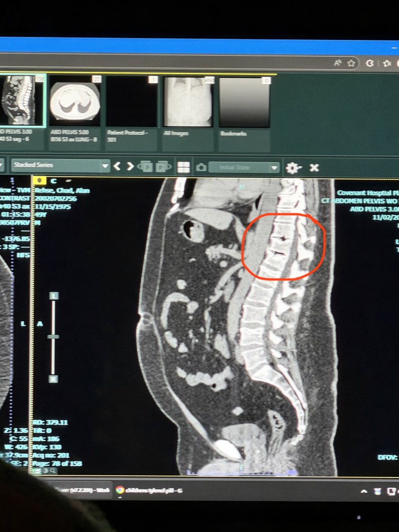Click the previous page stack button
The height and width of the screenshot is (532, 399).
coord(147,167)
